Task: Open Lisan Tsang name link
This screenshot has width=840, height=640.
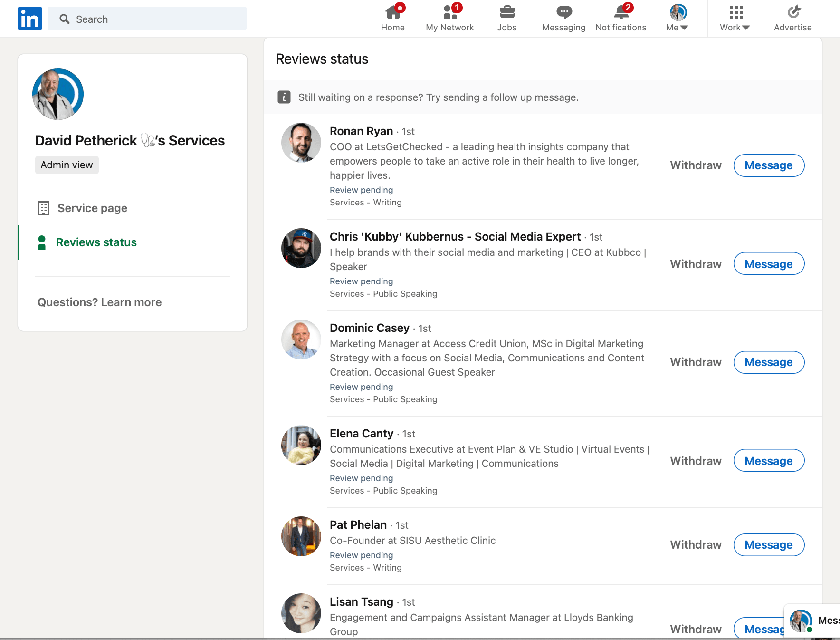Action: [362, 602]
